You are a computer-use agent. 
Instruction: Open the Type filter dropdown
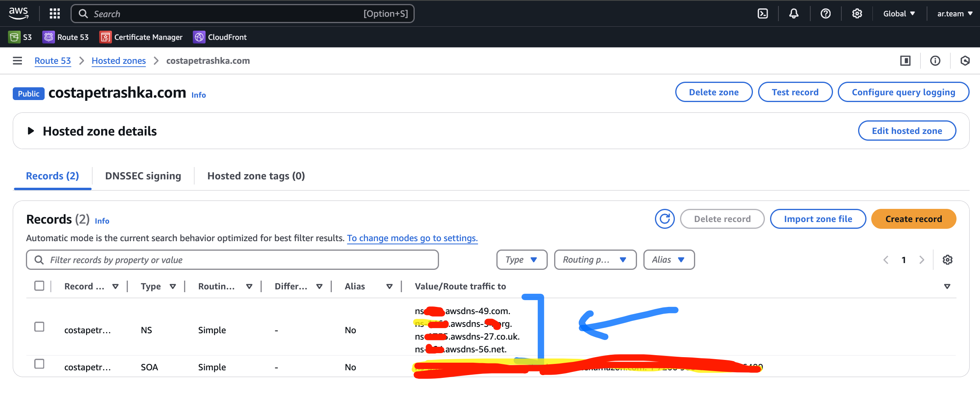[521, 260]
